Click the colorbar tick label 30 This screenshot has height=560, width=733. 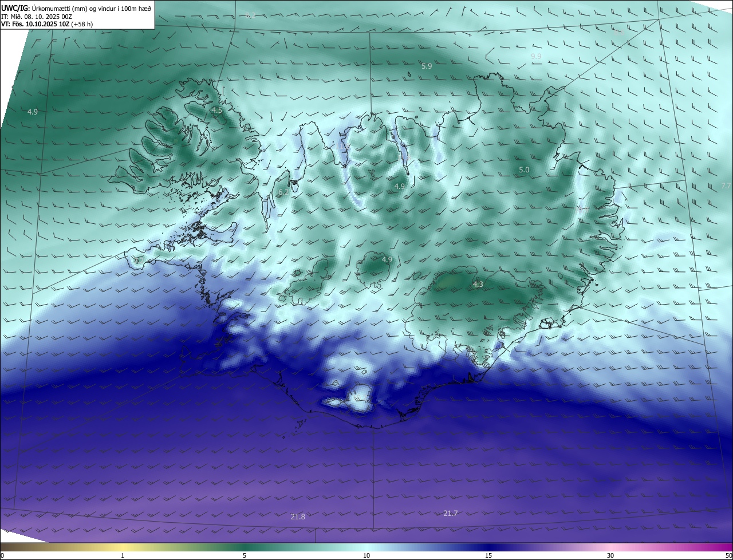(x=610, y=555)
